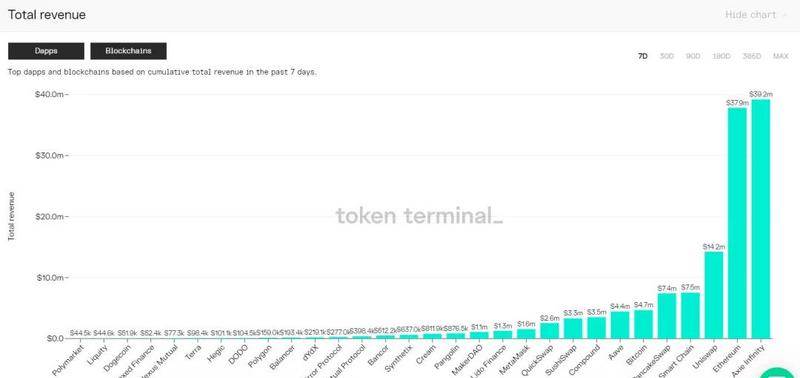Screen dimensions: 800x378
Task: Click the Aave $4.4m bar
Action: [x=620, y=325]
